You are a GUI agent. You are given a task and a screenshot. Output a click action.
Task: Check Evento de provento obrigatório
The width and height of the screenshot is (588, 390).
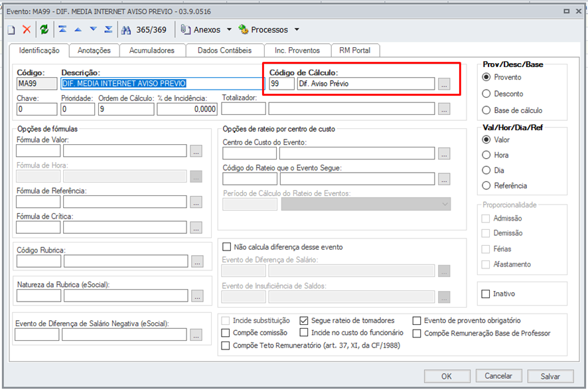(x=417, y=320)
